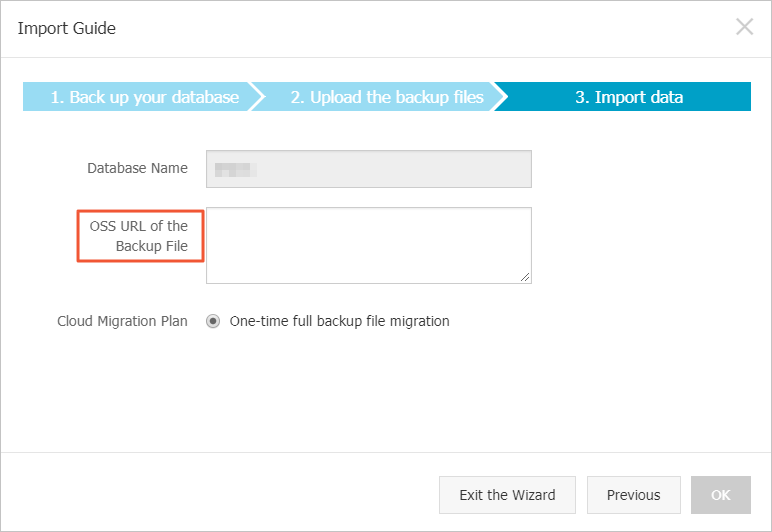Go to step 2 Upload the backup files
This screenshot has width=772, height=532.
point(386,97)
